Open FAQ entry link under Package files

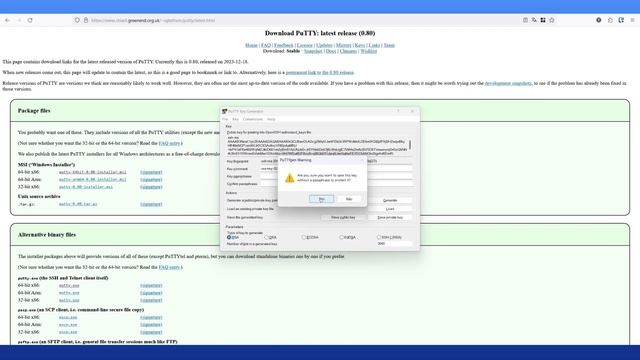[x=169, y=143]
